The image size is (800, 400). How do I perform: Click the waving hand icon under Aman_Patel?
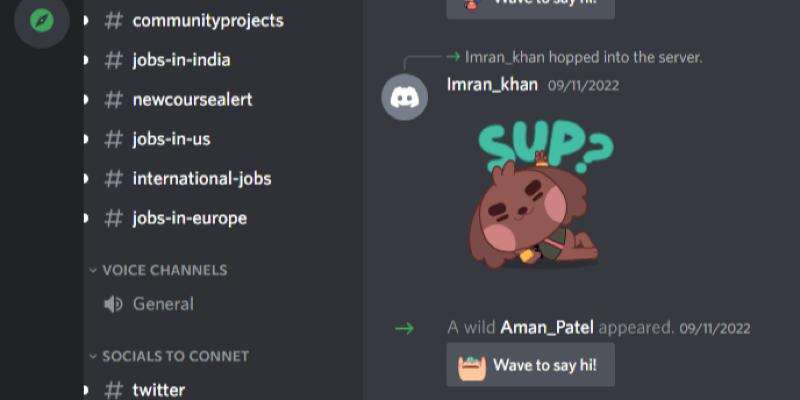pyautogui.click(x=472, y=366)
